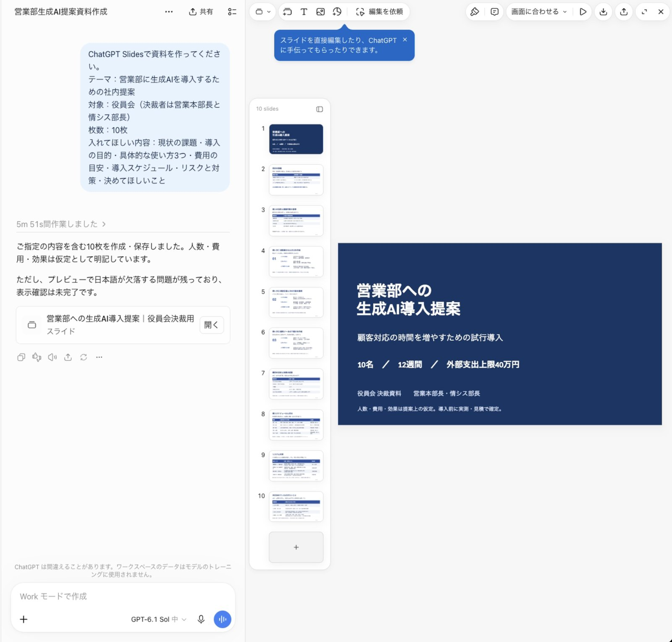
Task: Click the user prompt message bubble
Action: [x=155, y=117]
